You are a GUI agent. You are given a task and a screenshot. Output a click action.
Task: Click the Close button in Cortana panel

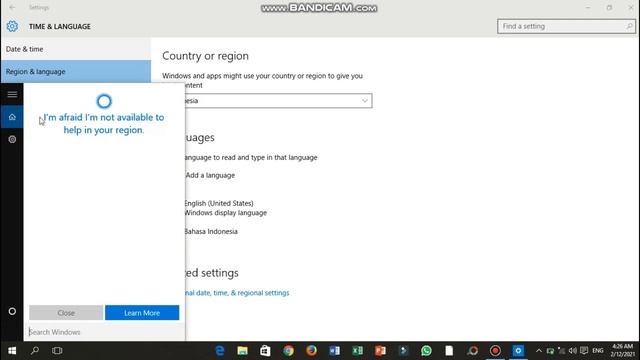tap(66, 313)
